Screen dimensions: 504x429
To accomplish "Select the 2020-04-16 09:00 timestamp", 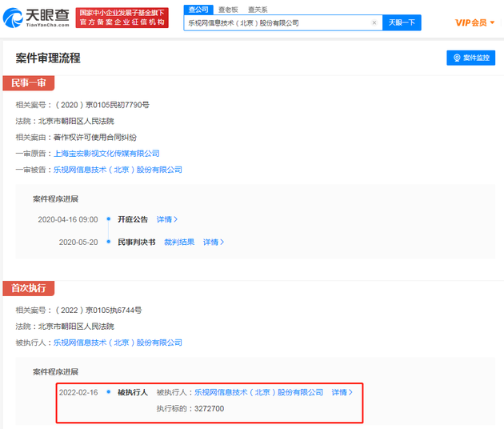I will click(68, 219).
